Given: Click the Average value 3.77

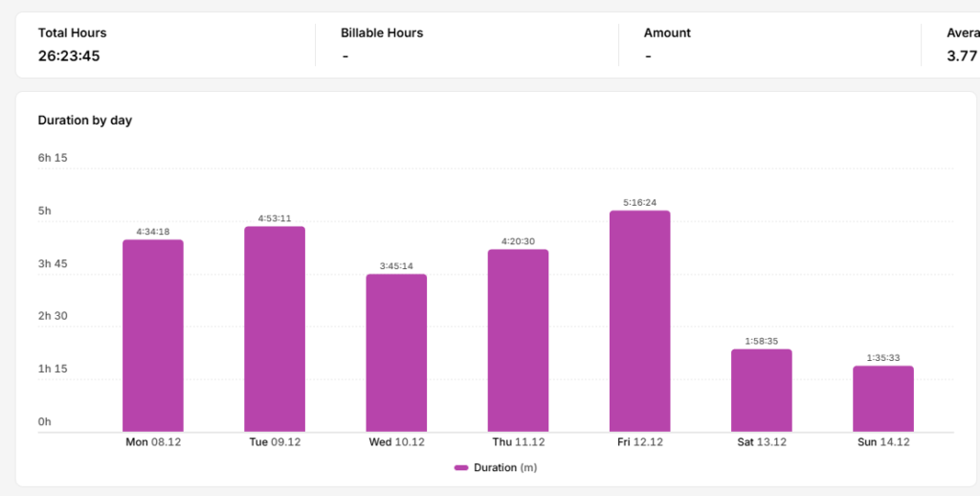Looking at the screenshot, I should click(962, 56).
